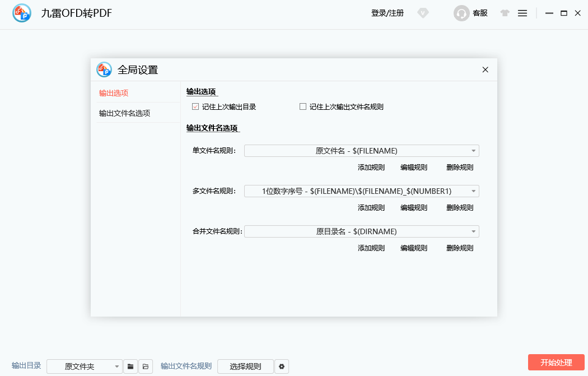Open output filename rule settings gear icon
The height and width of the screenshot is (376, 588).
pos(282,366)
